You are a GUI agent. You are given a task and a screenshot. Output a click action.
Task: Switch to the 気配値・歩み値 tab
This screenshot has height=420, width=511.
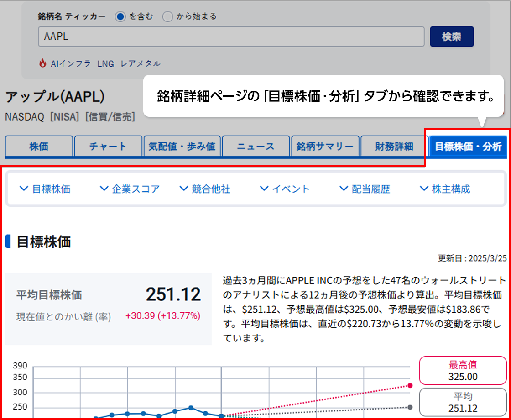pyautogui.click(x=182, y=147)
